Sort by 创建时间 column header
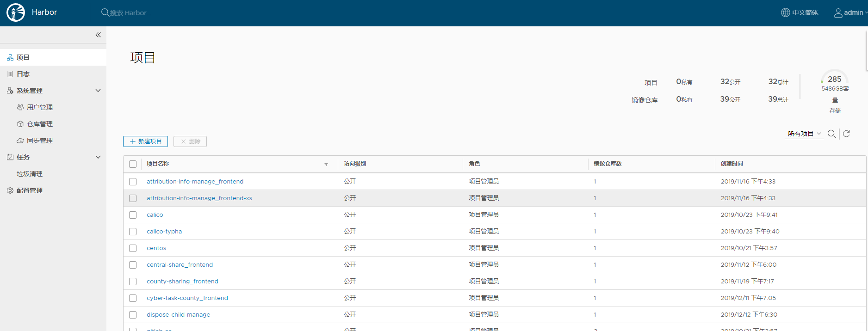 (732, 164)
